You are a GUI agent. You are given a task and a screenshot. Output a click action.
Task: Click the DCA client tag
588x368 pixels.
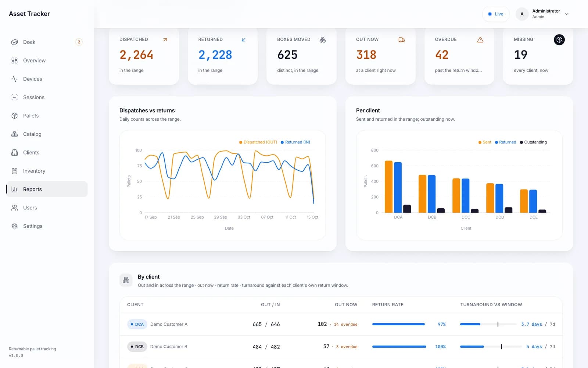click(137, 324)
